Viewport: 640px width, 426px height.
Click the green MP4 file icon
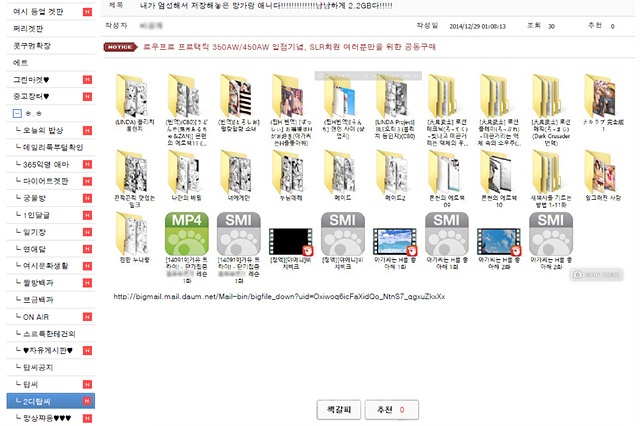click(187, 234)
